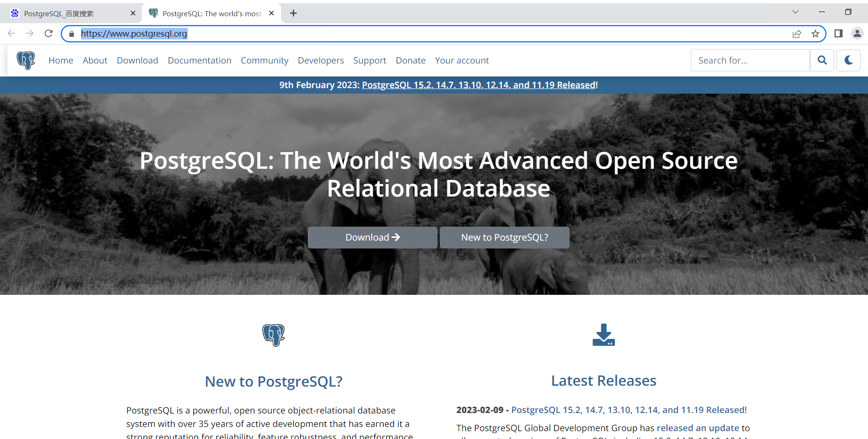Click the download icon above Latest Releases
This screenshot has width=868, height=439.
tap(604, 335)
